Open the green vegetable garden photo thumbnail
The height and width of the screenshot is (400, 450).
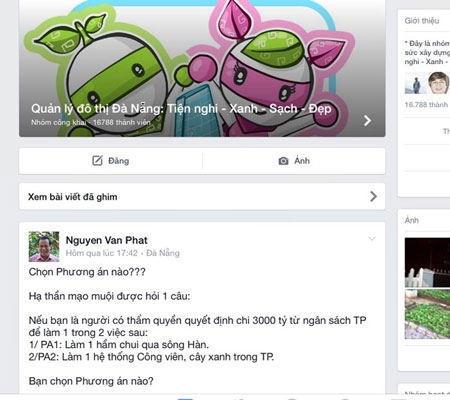click(x=427, y=314)
